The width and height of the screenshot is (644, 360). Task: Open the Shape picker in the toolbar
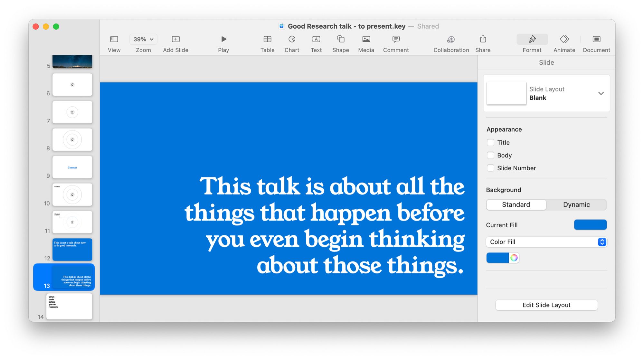(x=341, y=39)
